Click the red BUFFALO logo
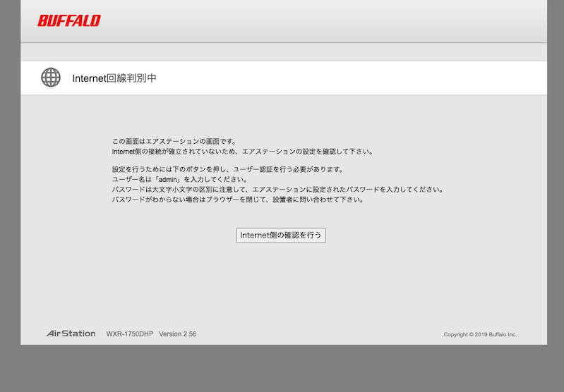The image size is (564, 392). point(69,20)
